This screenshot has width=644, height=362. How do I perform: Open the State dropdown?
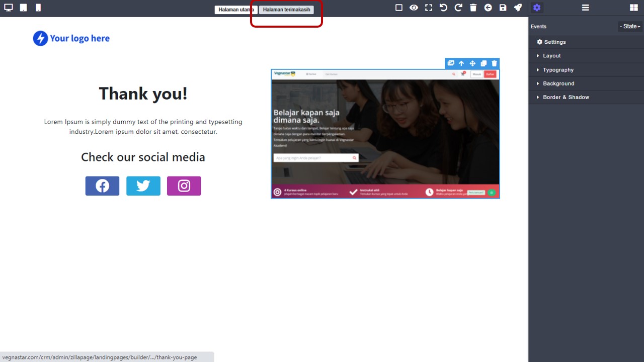coord(630,26)
